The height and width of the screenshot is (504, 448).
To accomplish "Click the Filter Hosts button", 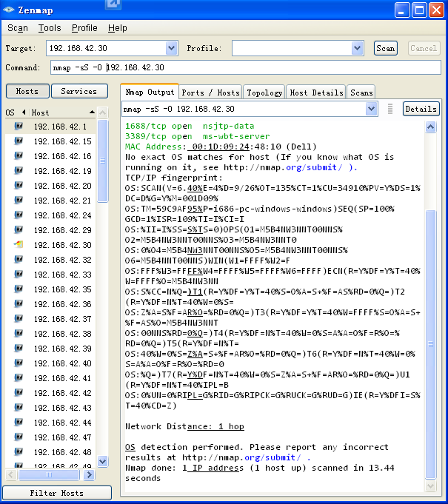I will [57, 493].
